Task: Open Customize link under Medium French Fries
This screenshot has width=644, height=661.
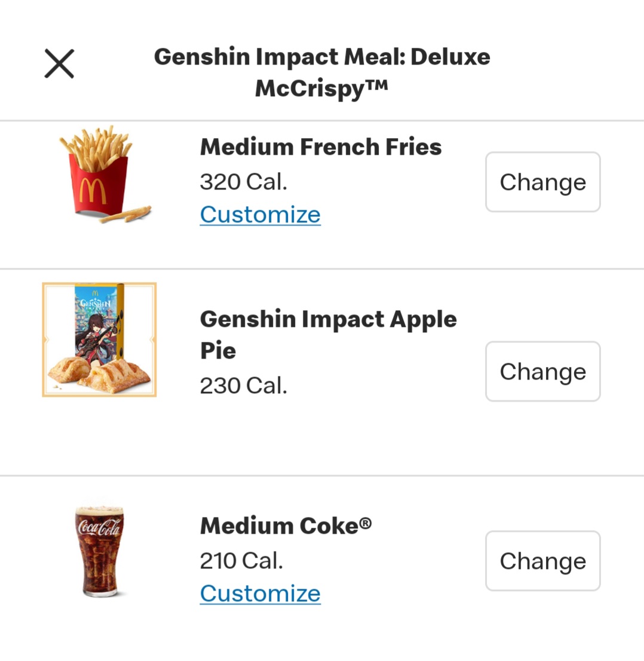Action: coord(260,214)
